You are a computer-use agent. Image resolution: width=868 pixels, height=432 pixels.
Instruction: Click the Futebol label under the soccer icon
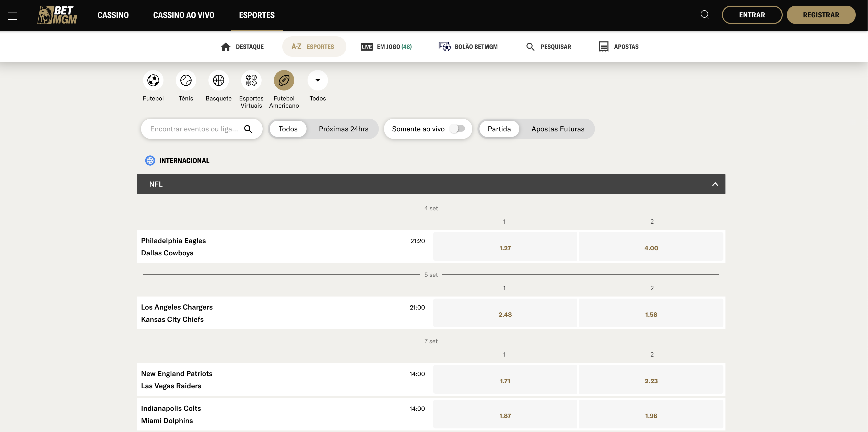coord(153,98)
